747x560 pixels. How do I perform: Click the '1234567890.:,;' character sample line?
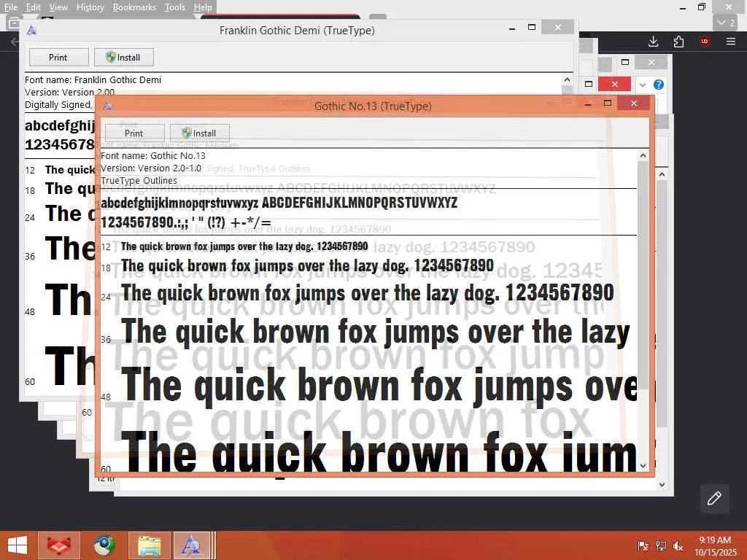click(x=186, y=222)
